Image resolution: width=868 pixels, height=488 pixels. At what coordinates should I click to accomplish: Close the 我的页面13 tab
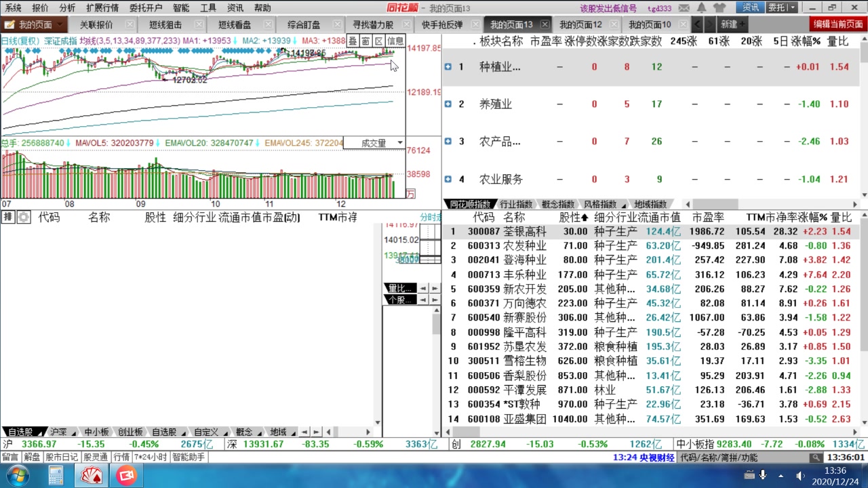click(545, 24)
